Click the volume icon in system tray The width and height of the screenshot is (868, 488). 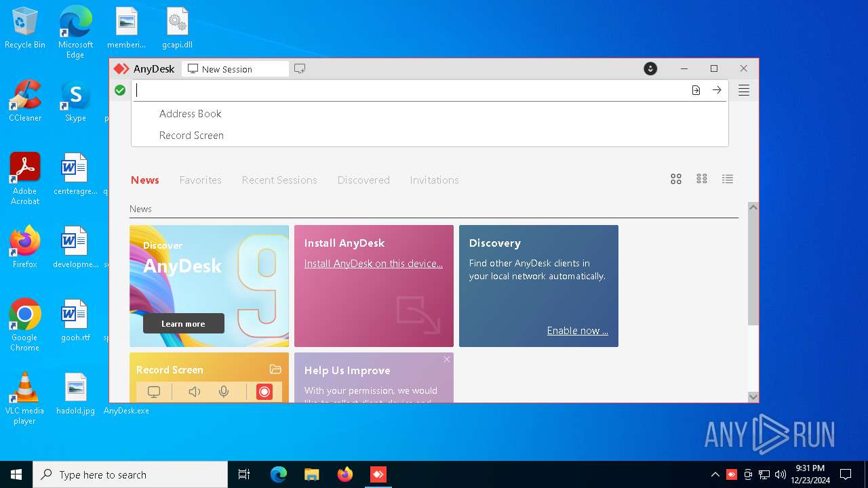click(x=781, y=474)
